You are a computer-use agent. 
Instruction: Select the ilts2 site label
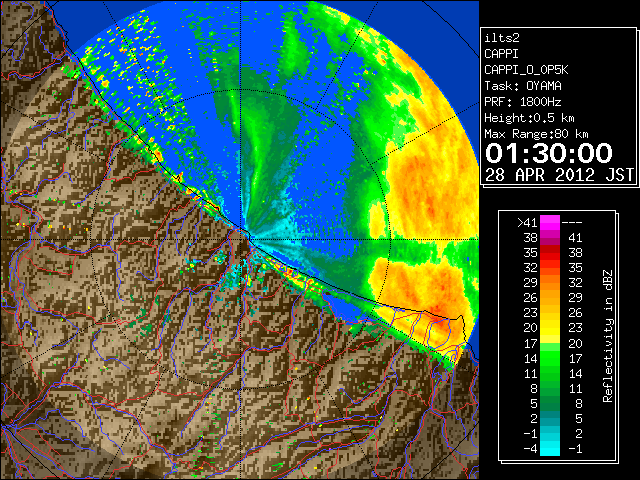[502, 38]
